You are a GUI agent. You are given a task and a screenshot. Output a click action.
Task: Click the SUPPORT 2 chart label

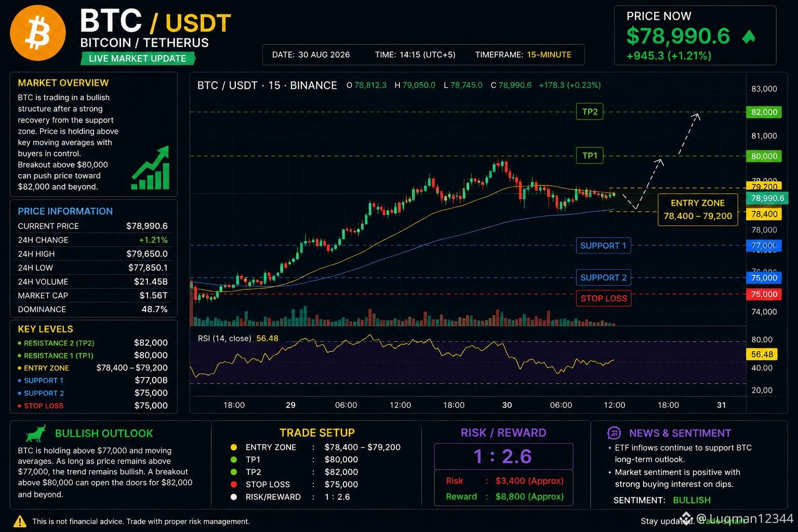click(x=603, y=278)
